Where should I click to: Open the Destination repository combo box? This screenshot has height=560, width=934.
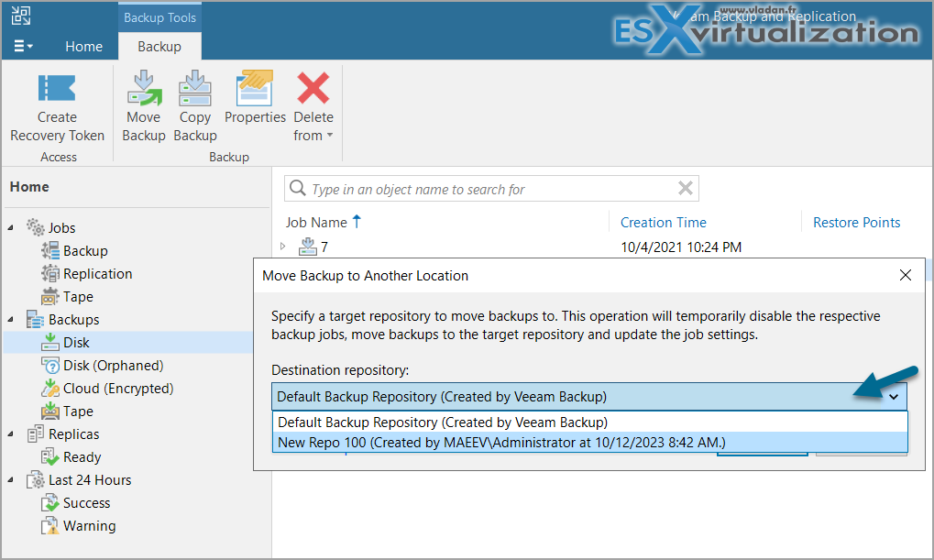[589, 397]
